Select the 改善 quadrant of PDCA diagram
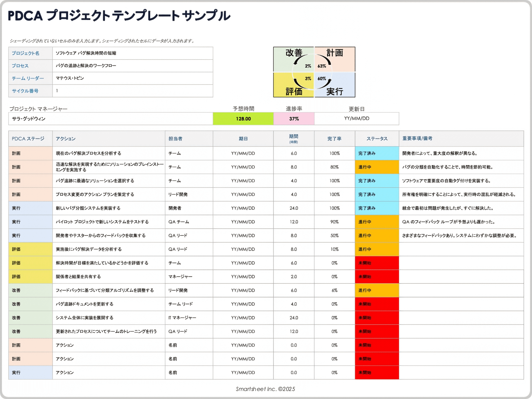532x399 pixels. click(x=294, y=60)
